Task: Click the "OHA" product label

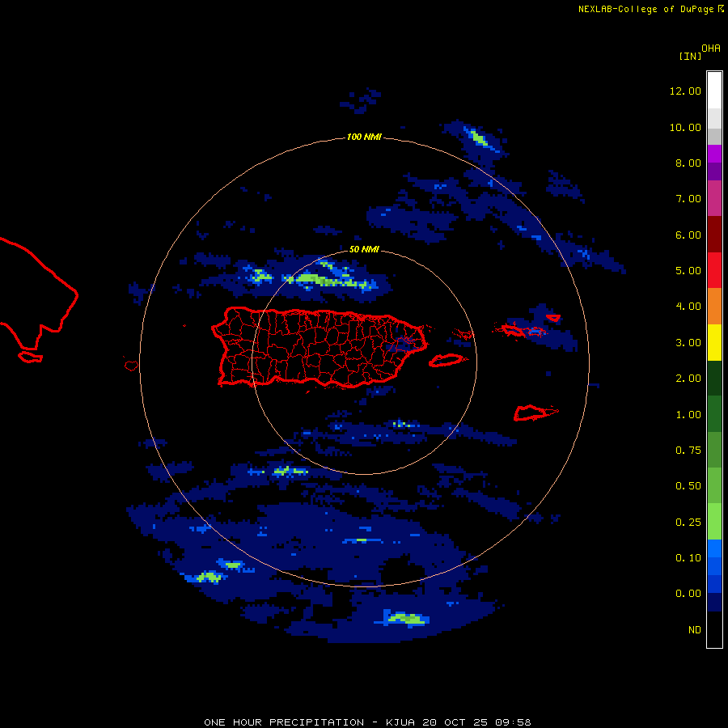Action: (711, 49)
